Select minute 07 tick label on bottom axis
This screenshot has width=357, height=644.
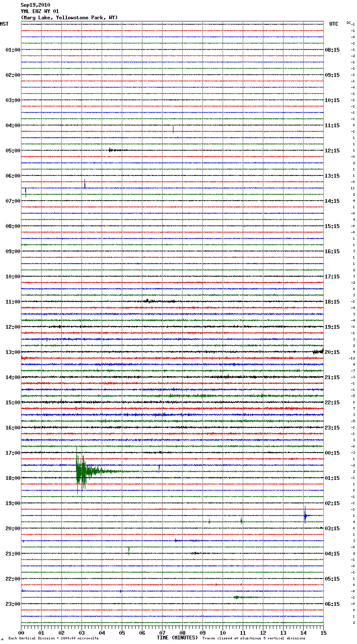coord(162,633)
